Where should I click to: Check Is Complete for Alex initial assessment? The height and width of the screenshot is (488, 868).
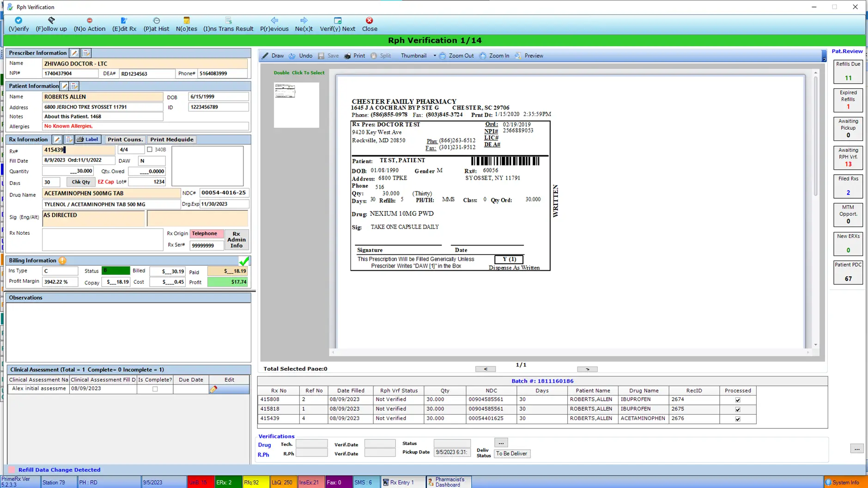pos(155,389)
